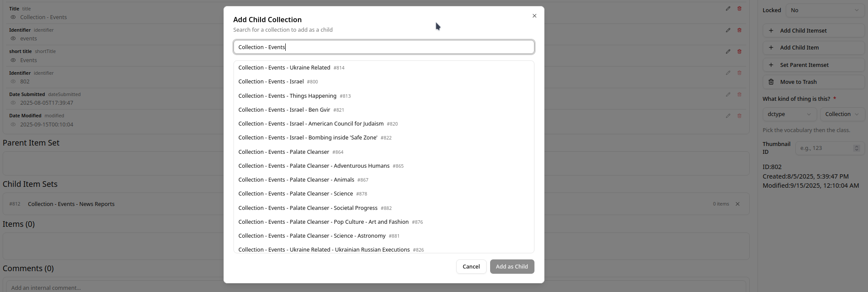Delete the Date Modified trash icon
Screen dimensions: 868x292
(x=739, y=116)
